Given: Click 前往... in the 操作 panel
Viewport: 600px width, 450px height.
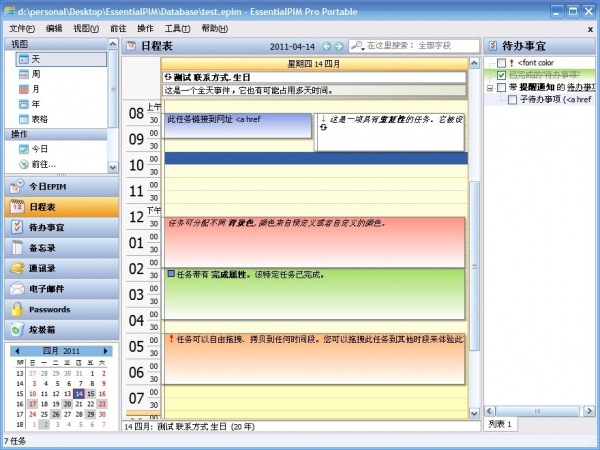Looking at the screenshot, I should [43, 163].
